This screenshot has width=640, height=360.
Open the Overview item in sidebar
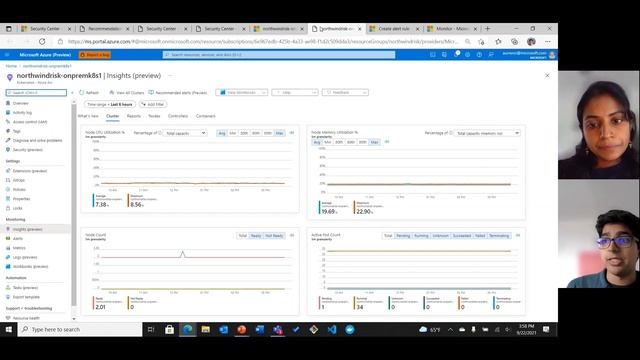(20, 103)
